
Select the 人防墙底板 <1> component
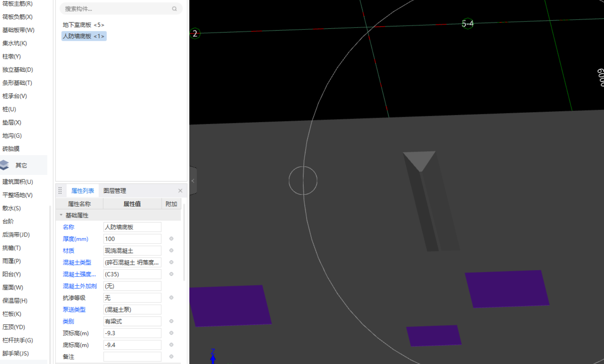point(84,36)
